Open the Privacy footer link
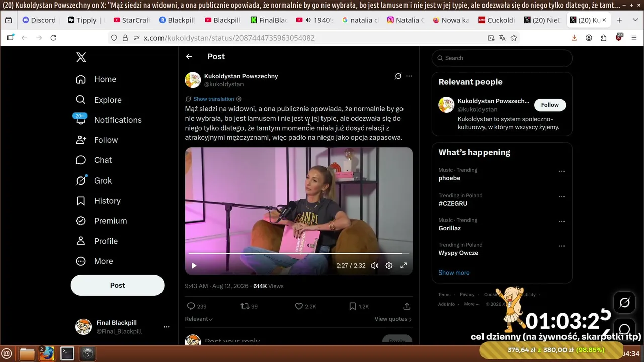Image resolution: width=644 pixels, height=362 pixels. (x=467, y=295)
